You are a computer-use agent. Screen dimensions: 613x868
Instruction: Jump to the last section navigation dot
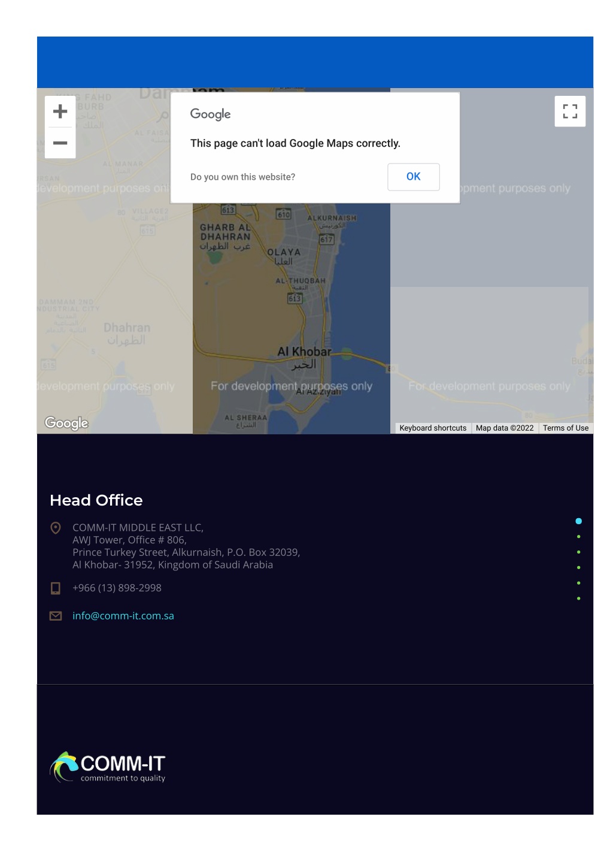coord(579,598)
